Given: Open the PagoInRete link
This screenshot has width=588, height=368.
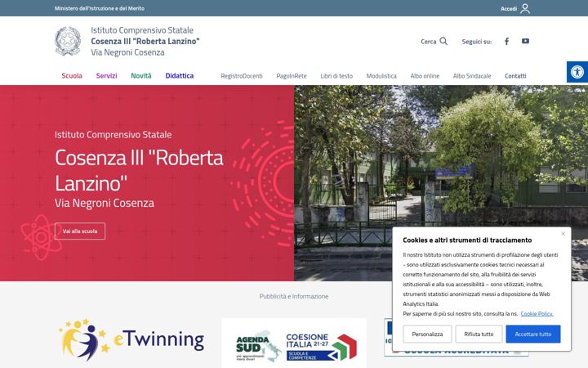Looking at the screenshot, I should coord(292,76).
